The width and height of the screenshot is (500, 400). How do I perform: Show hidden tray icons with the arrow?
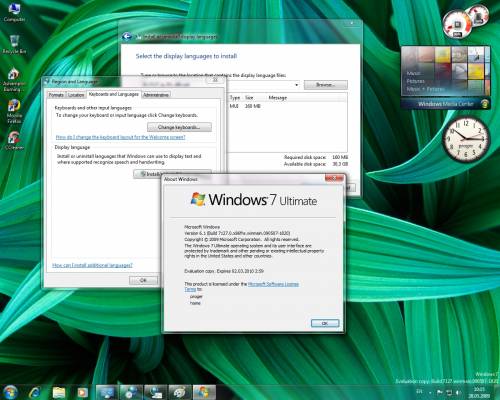(x=430, y=392)
